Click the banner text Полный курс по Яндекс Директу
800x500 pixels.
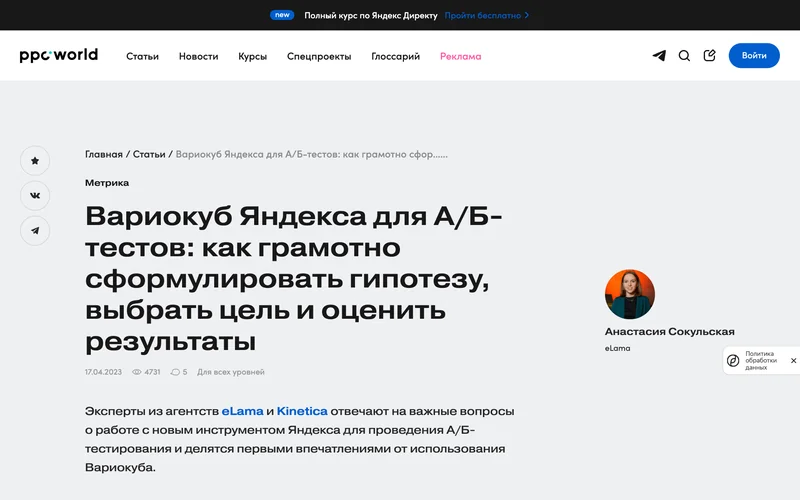point(371,15)
